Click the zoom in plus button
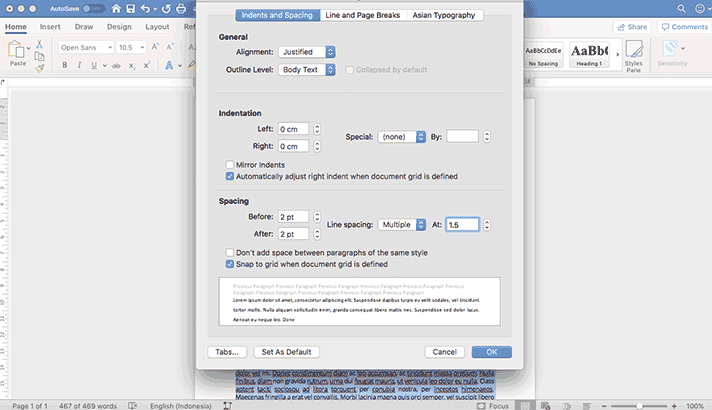Viewport: 712px width, 410px height. (674, 406)
